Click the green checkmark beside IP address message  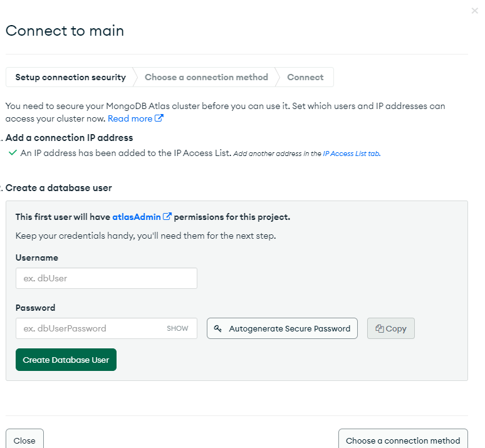tap(13, 152)
